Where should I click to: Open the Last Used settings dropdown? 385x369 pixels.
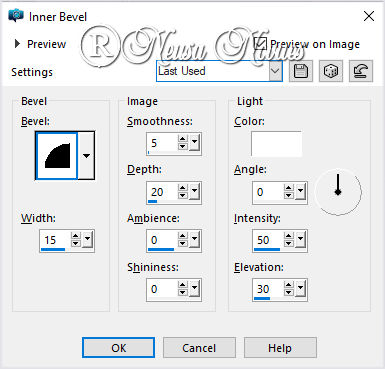[275, 71]
